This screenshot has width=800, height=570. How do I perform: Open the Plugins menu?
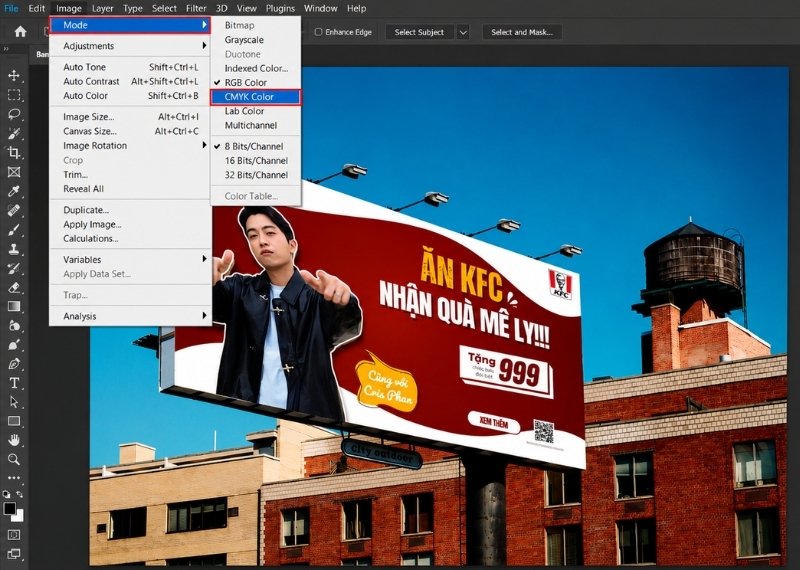280,8
